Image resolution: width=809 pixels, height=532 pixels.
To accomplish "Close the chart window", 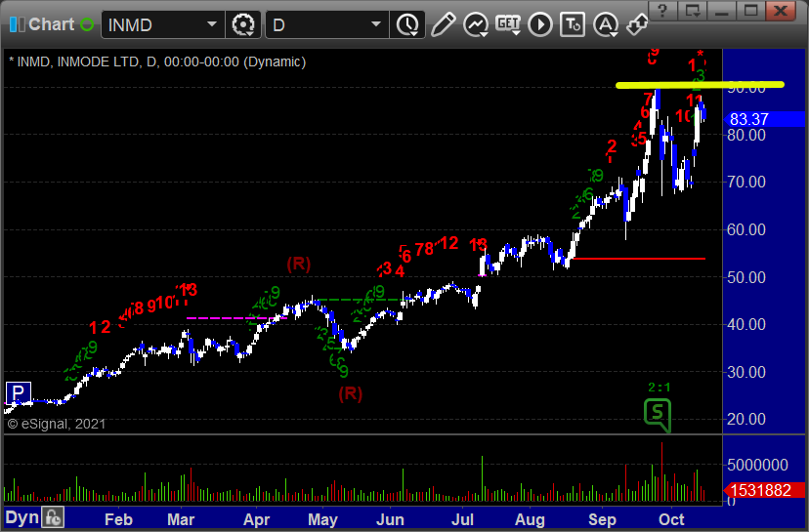I will tap(781, 11).
